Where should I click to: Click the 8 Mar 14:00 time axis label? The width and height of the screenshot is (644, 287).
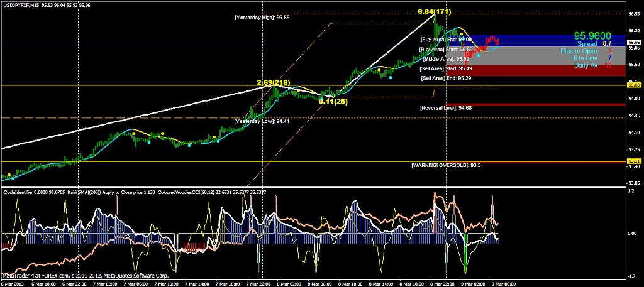pyautogui.click(x=382, y=283)
